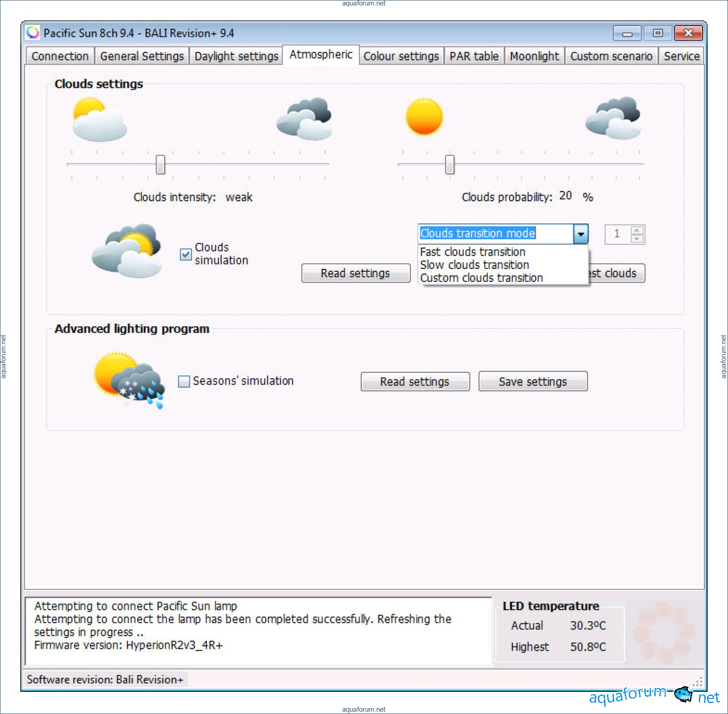Click the dark clouds icon above probability slider

click(613, 118)
